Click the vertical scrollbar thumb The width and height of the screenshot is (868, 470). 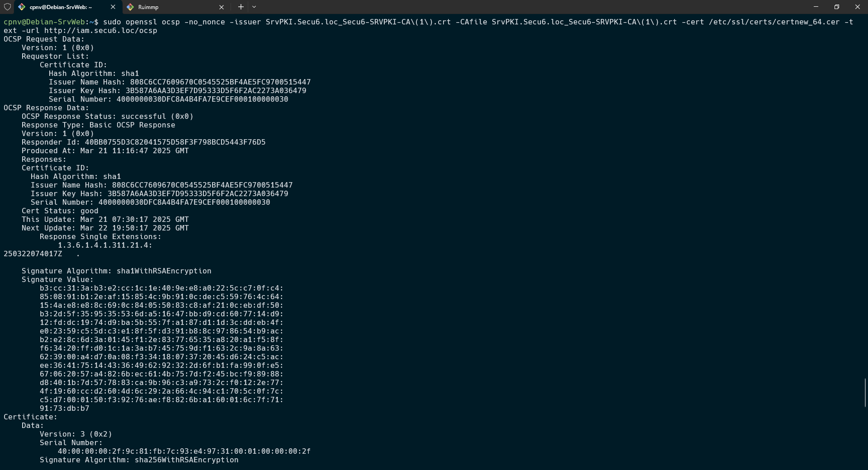coord(865,392)
